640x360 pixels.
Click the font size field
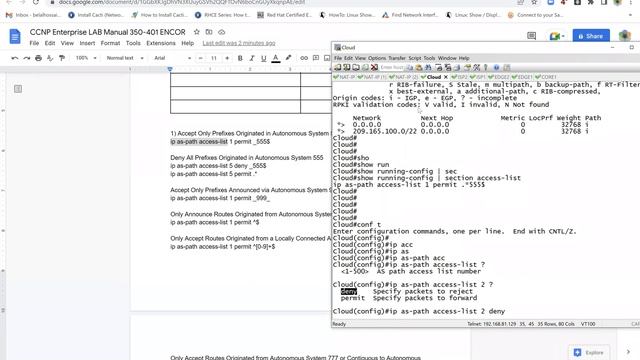click(214, 58)
